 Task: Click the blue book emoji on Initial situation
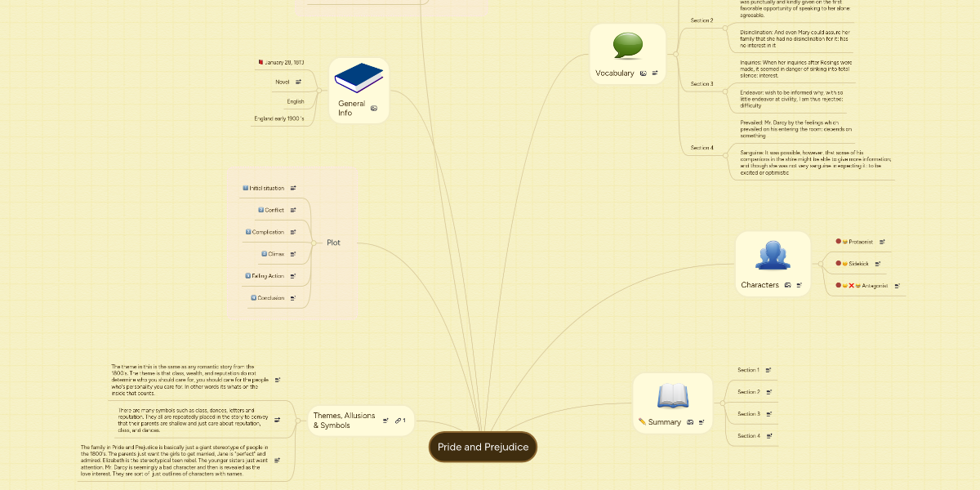(x=245, y=188)
